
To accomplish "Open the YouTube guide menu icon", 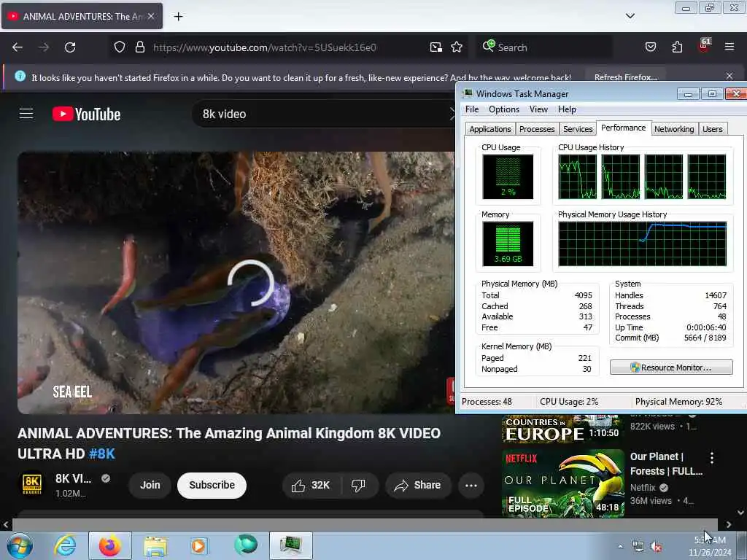I will click(x=26, y=114).
